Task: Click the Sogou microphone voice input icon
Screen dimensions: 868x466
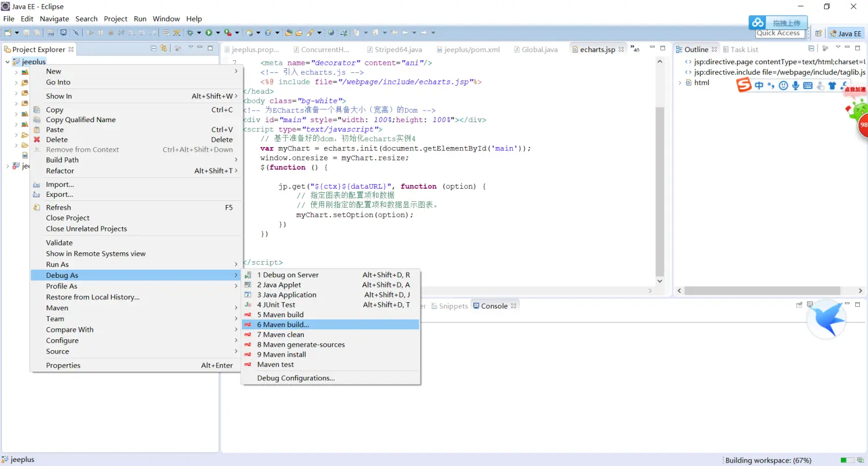Action: click(x=796, y=86)
